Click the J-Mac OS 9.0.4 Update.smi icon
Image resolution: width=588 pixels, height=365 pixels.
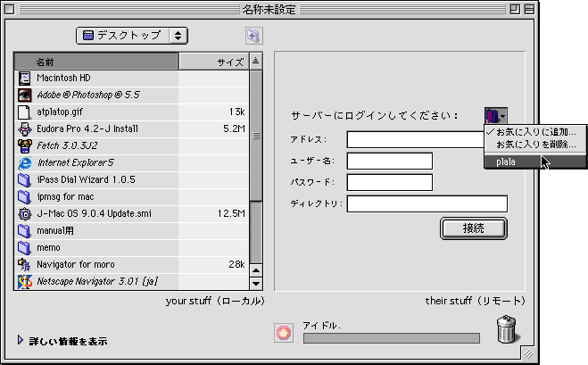coord(25,214)
